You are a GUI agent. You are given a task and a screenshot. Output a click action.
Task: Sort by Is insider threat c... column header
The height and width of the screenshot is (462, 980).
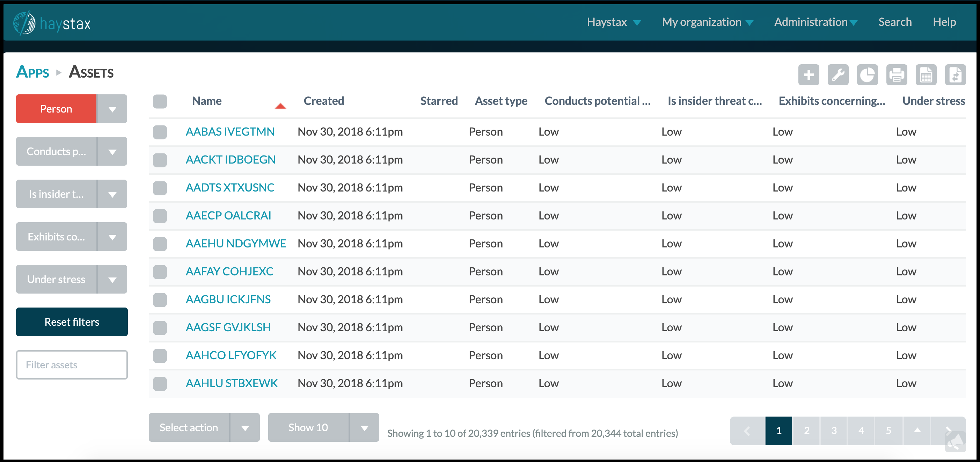[x=715, y=101]
